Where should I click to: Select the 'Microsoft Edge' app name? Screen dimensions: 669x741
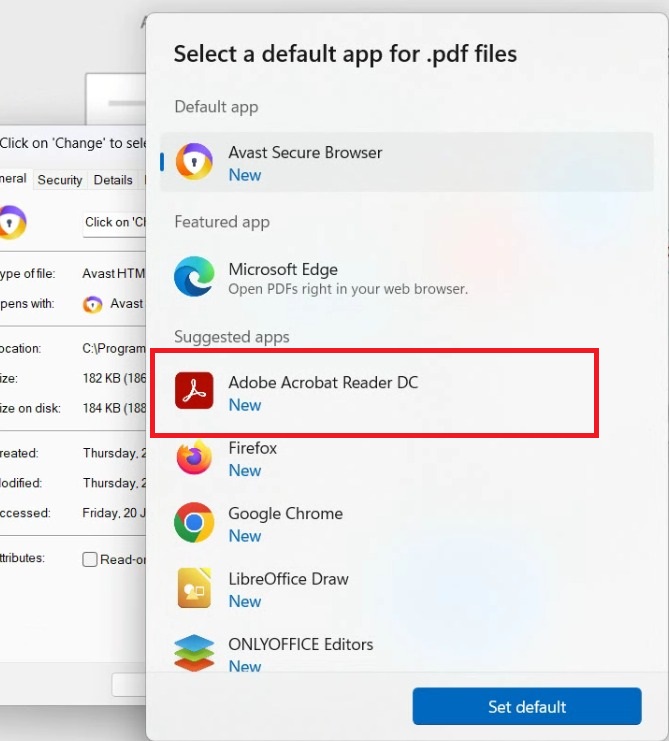pyautogui.click(x=283, y=269)
